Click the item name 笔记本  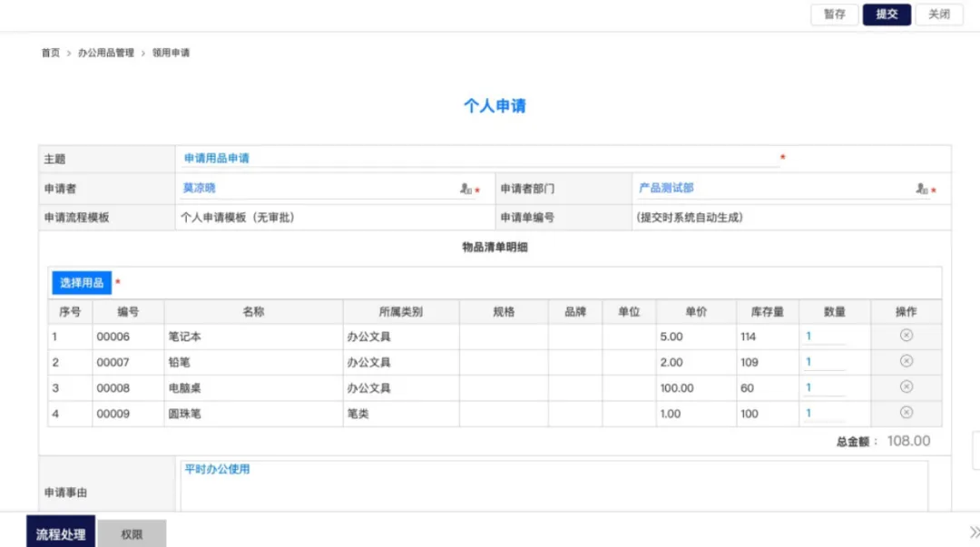tap(184, 337)
